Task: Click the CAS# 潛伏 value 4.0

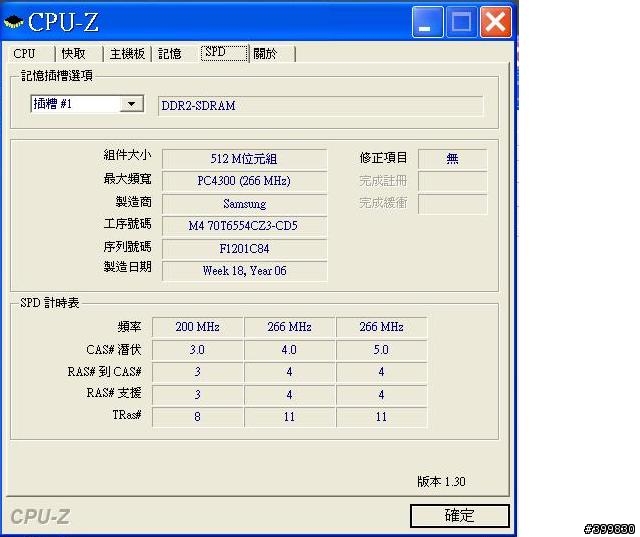Action: coord(289,350)
